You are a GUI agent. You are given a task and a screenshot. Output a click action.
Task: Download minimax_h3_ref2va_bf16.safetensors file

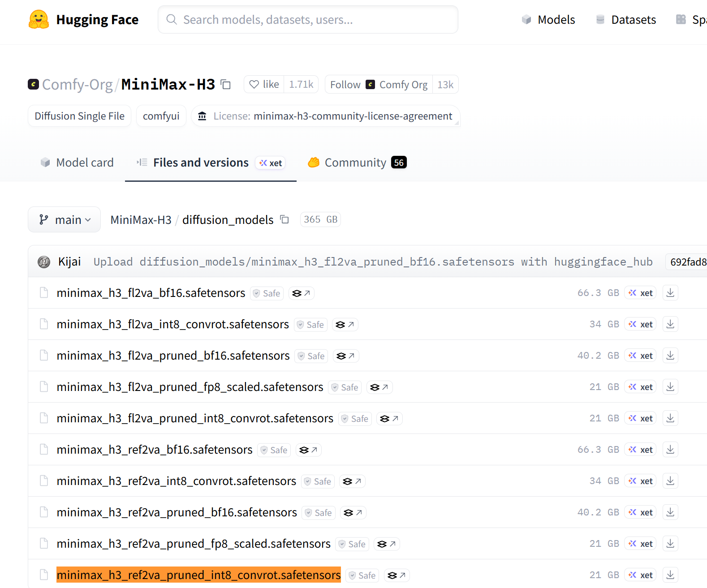670,450
